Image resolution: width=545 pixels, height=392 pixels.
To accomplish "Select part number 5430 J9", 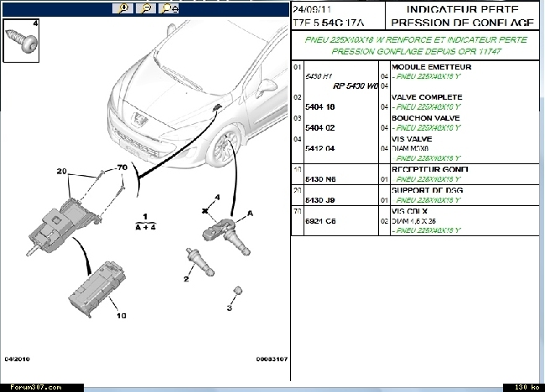I will coord(320,200).
